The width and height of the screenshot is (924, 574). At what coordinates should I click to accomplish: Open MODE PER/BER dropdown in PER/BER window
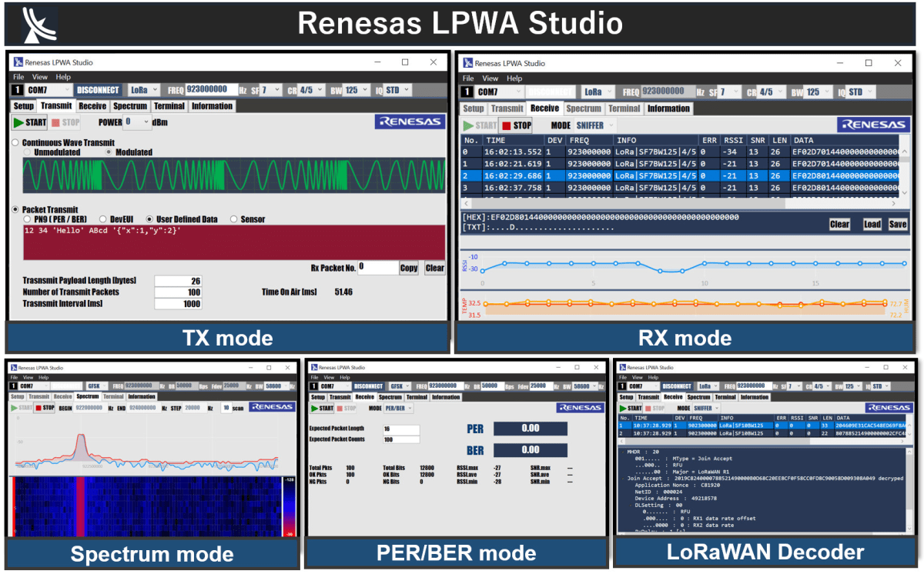click(x=398, y=409)
